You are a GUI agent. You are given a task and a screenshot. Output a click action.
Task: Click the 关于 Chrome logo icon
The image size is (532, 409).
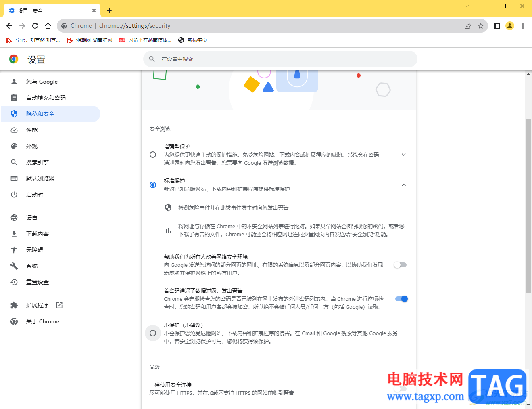14,321
